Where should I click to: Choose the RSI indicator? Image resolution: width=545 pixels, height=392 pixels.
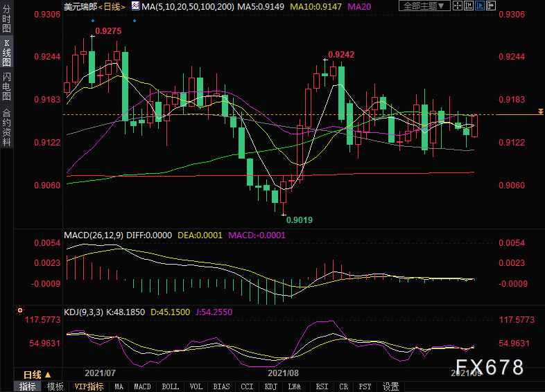tap(322, 386)
